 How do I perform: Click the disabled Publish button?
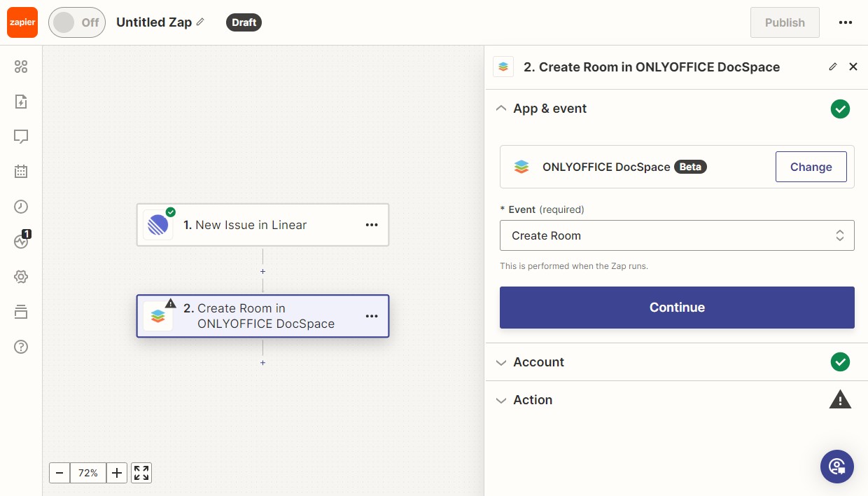point(784,22)
